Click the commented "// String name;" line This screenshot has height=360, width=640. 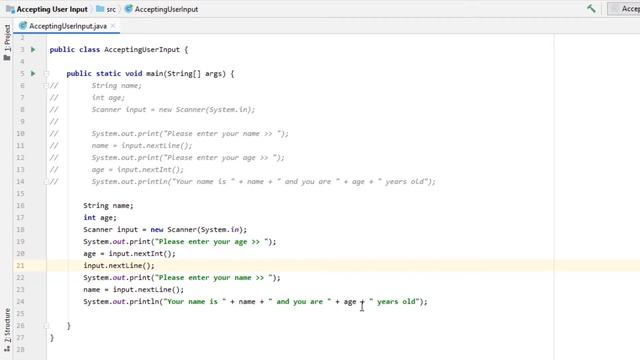(96, 85)
